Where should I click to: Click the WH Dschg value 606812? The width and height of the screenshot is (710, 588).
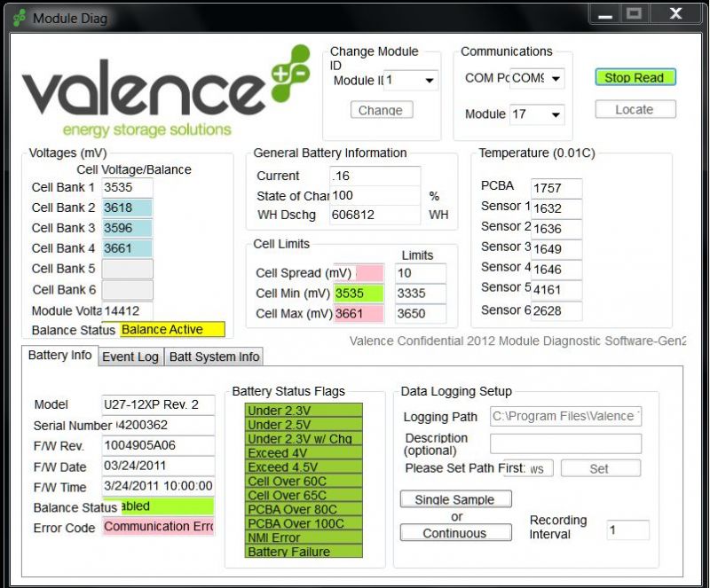coord(375,215)
